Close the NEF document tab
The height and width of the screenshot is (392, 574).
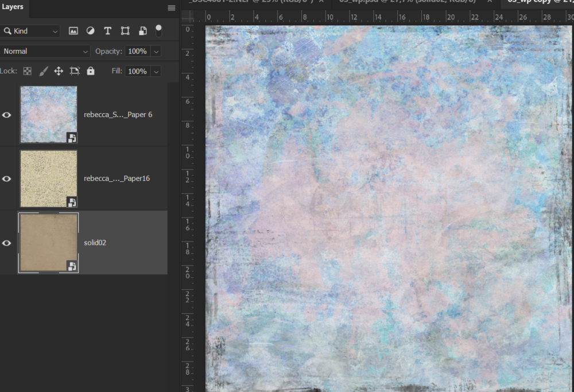pyautogui.click(x=321, y=2)
